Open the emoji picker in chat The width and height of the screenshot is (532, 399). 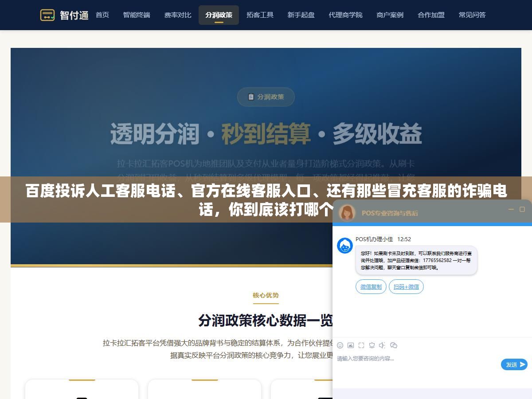click(340, 345)
